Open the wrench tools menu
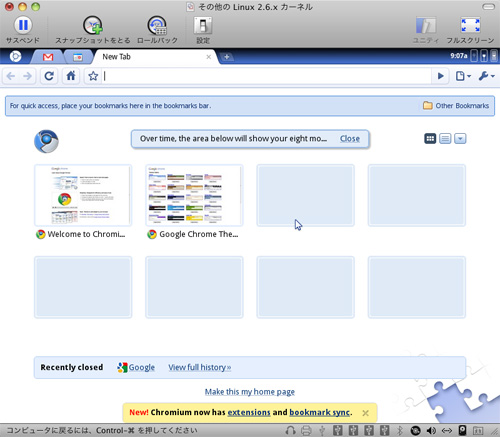 [x=486, y=76]
